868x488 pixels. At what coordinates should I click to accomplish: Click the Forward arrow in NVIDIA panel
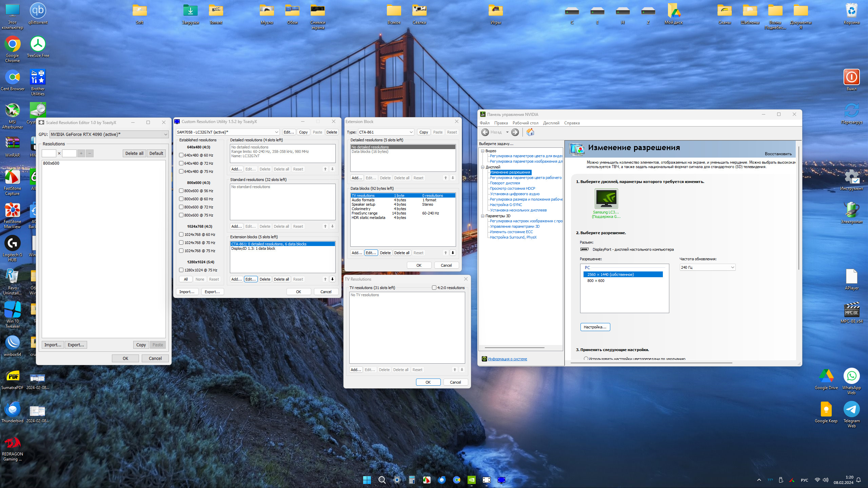coord(515,132)
